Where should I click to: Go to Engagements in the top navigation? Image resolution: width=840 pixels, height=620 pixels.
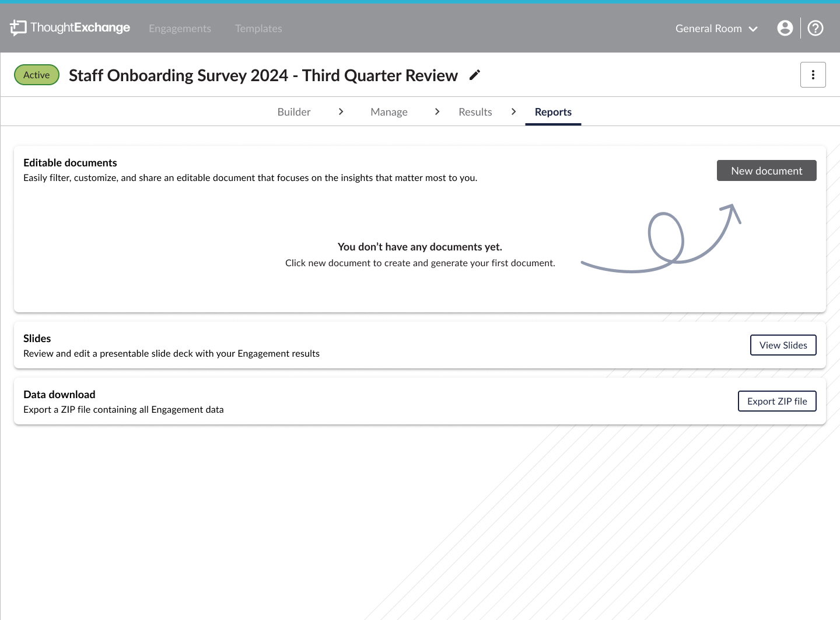point(180,29)
